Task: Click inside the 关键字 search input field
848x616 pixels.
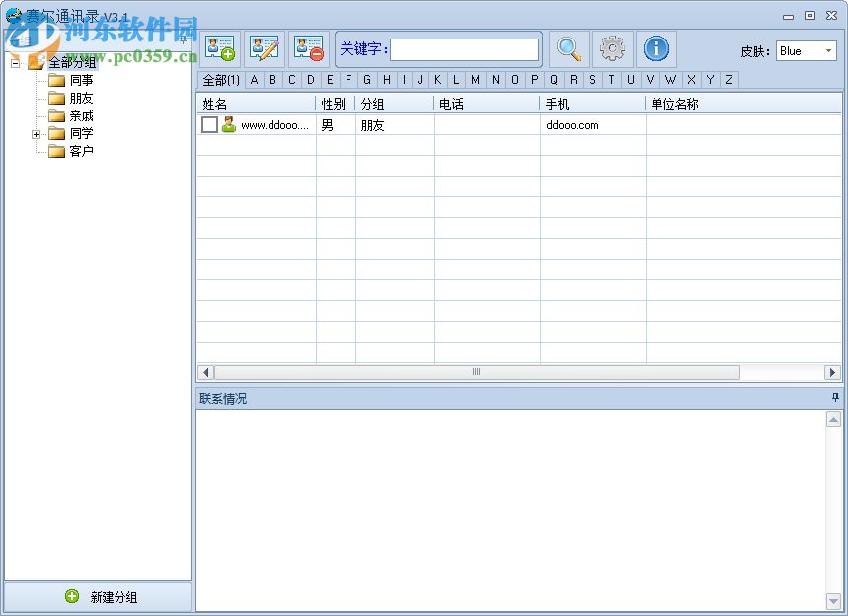Action: coord(464,49)
